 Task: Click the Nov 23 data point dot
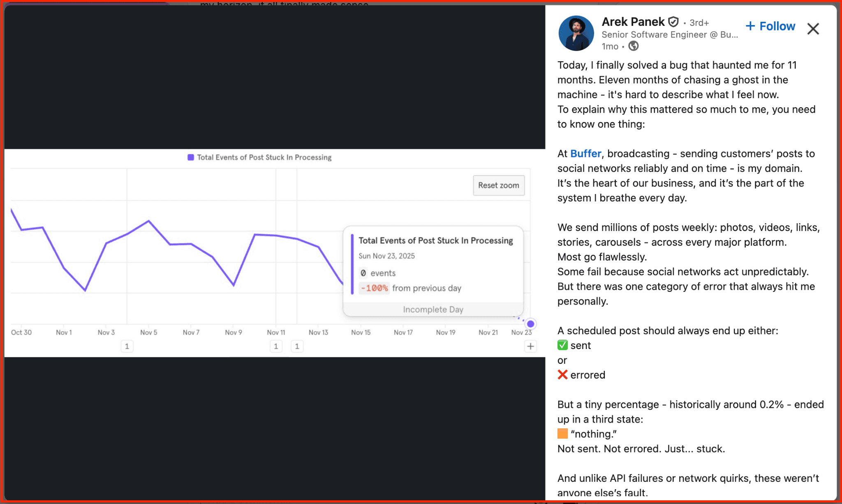tap(530, 324)
